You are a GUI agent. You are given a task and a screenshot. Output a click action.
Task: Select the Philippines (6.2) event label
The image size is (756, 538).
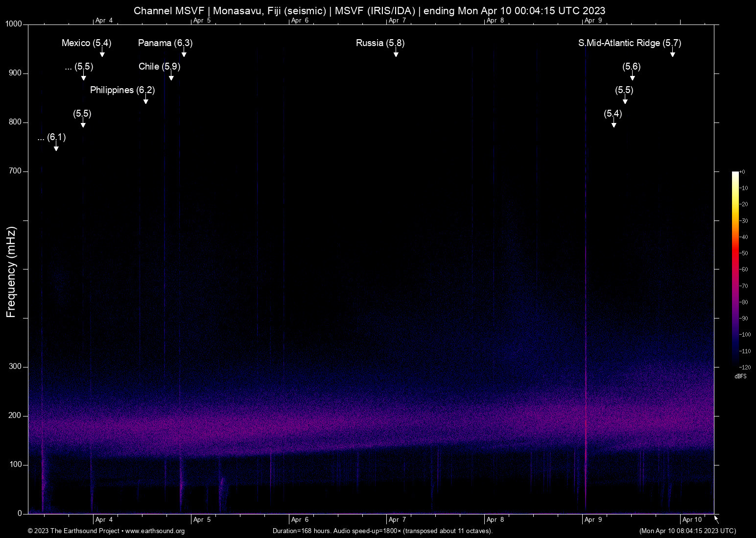(122, 90)
